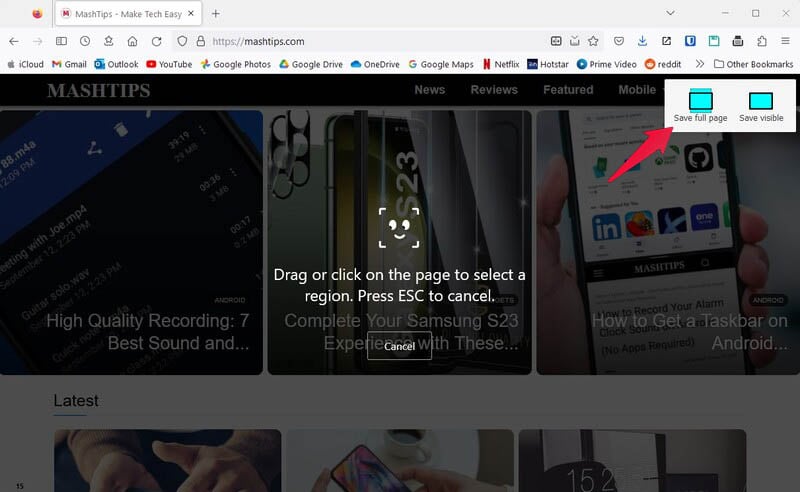
Task: Open the OneDrive bookmark
Action: 375,64
